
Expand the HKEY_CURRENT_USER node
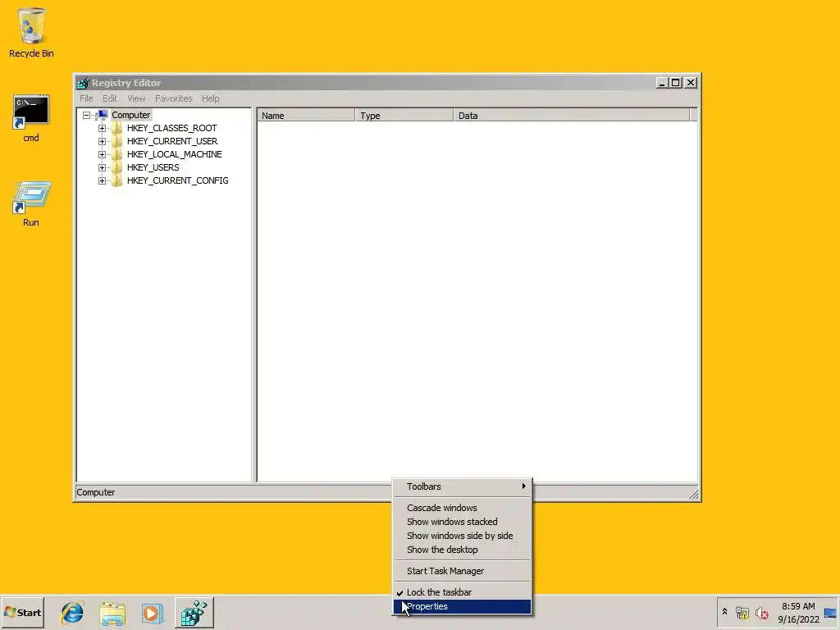tap(102, 141)
